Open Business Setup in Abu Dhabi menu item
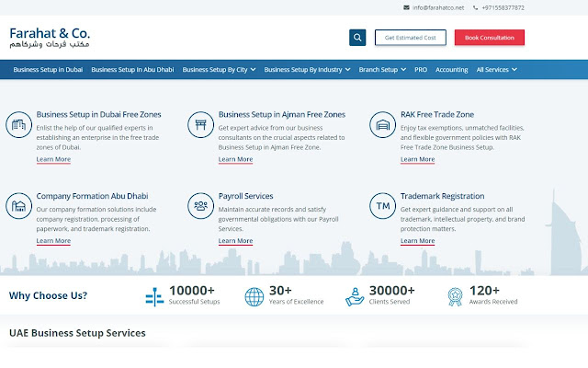Image resolution: width=588 pixels, height=368 pixels. (x=132, y=70)
